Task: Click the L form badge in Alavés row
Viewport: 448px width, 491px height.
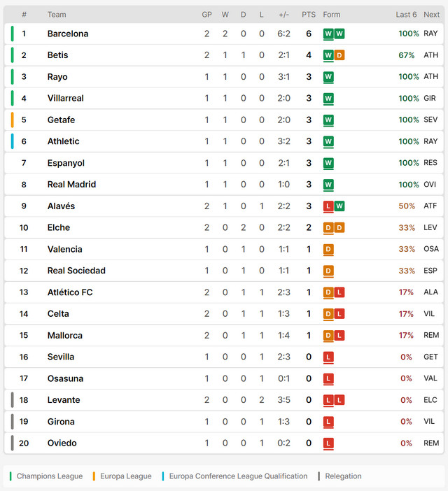Action: [x=328, y=206]
